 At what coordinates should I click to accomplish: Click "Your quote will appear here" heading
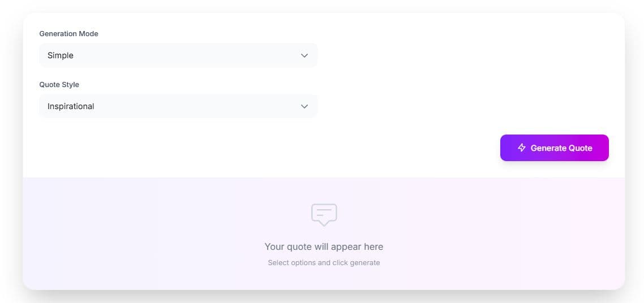tap(324, 246)
